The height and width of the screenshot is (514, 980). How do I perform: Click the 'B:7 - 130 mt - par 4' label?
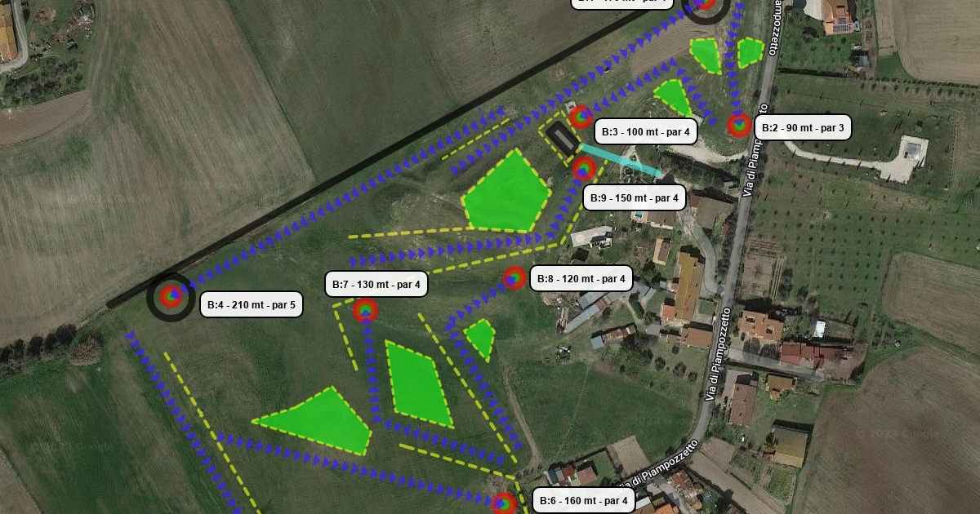(x=376, y=284)
